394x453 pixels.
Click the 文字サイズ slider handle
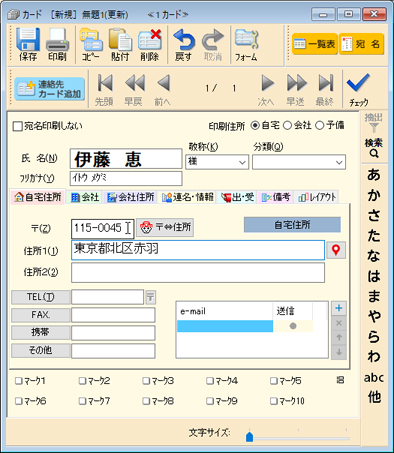(249, 437)
